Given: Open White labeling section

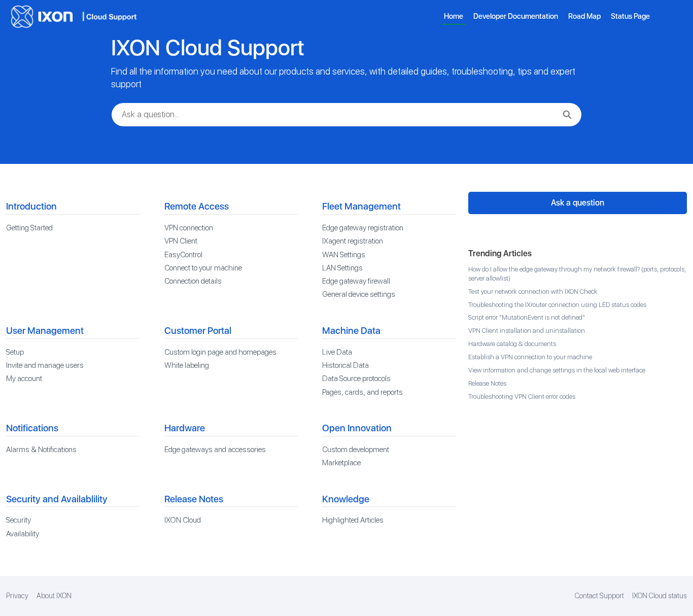Looking at the screenshot, I should [x=186, y=365].
